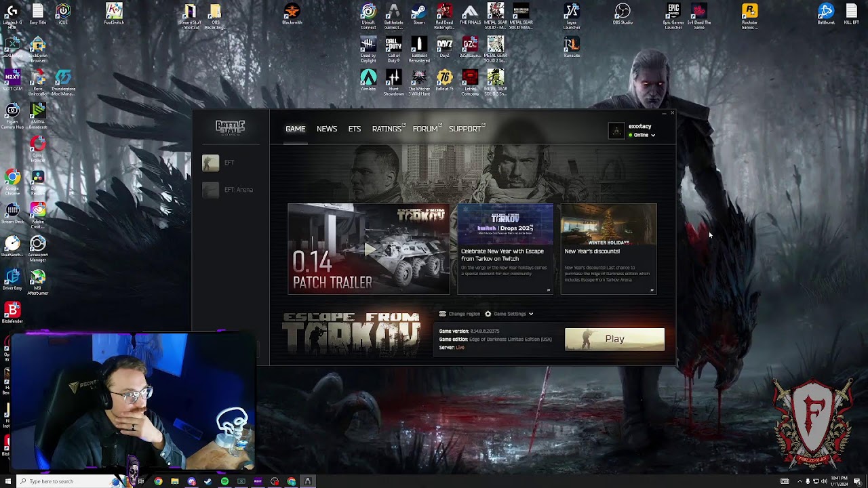This screenshot has height=488, width=868.
Task: Open Stream Deck desktop shortcut
Action: 12,214
